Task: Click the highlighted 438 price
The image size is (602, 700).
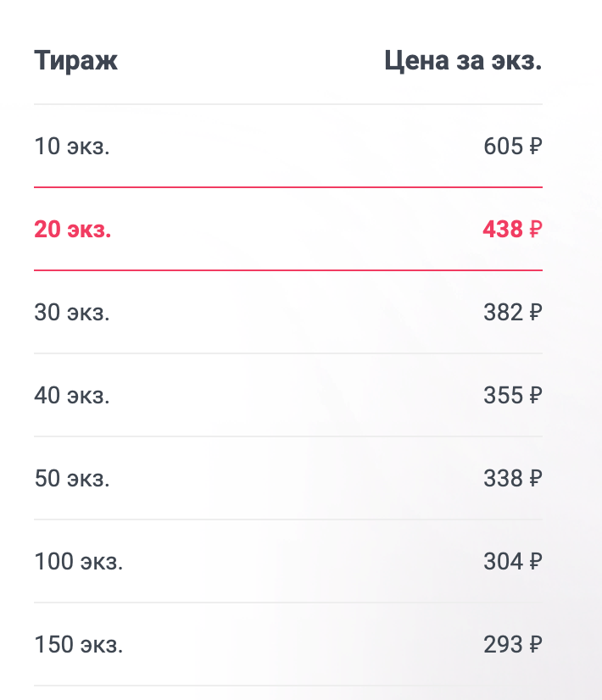Action: point(503,230)
